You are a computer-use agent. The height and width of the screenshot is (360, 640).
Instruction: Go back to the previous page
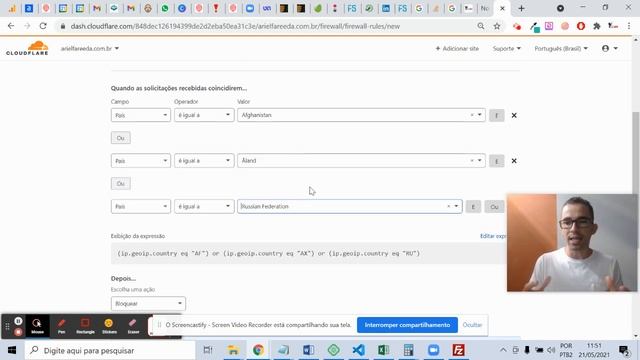coord(11,26)
